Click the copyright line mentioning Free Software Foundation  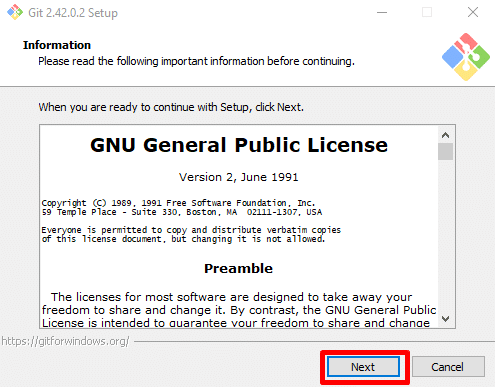tap(178, 203)
